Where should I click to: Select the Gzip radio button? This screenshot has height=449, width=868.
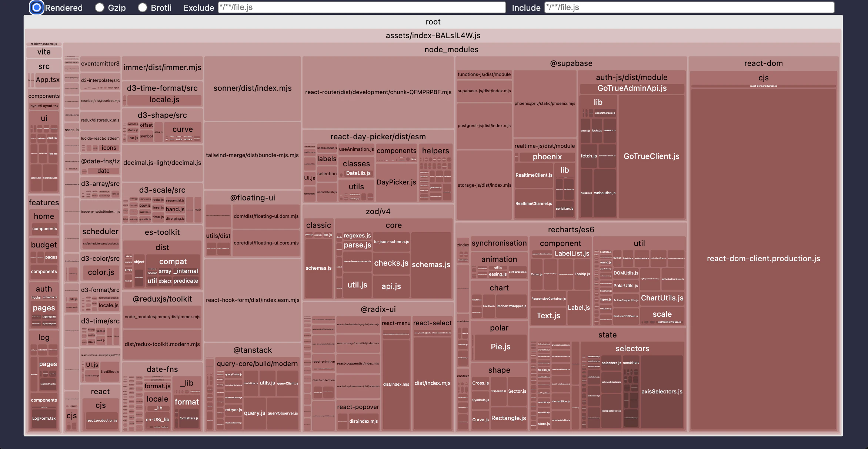tap(99, 7)
